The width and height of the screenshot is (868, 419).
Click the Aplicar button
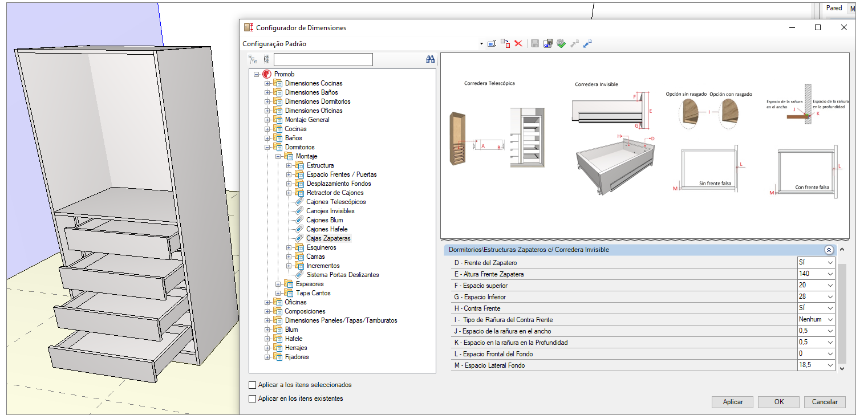(733, 402)
